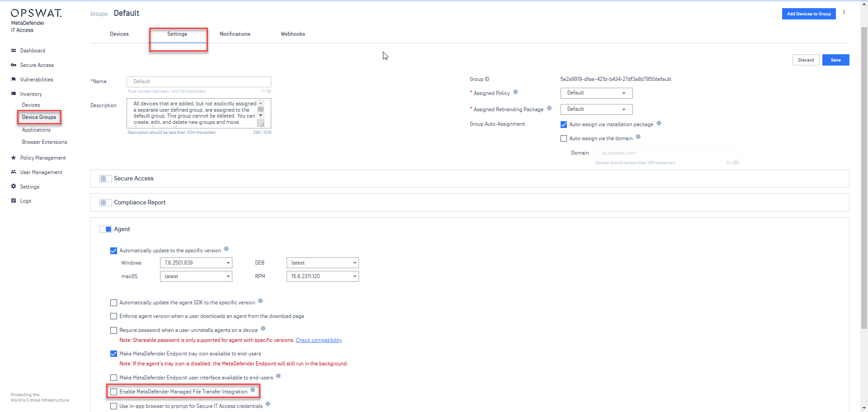Screen dimensions: 868x412
Task: Check Enforce agent version on download
Action: point(113,316)
